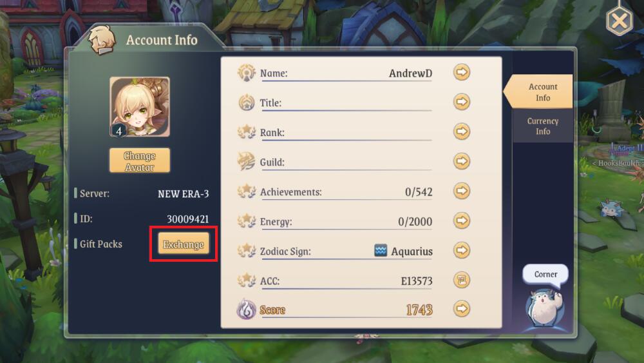This screenshot has height=363, width=644.
Task: View Achievements using the arrow icon
Action: [462, 191]
